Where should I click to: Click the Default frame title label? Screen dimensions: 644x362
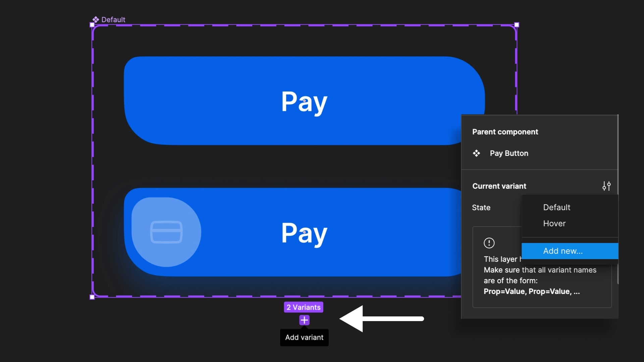pyautogui.click(x=113, y=19)
